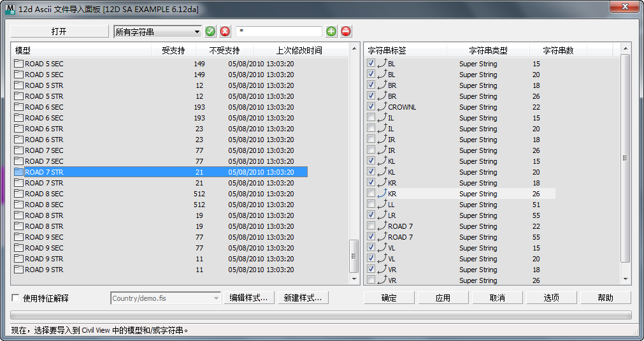The image size is (644, 341).
Task: Click string icon of ROAD 7 row with 22 strings
Action: pyautogui.click(x=382, y=226)
